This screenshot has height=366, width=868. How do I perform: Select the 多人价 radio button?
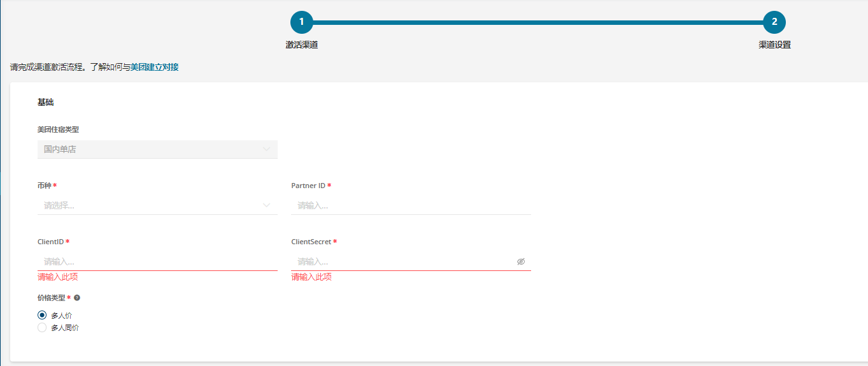coord(42,315)
